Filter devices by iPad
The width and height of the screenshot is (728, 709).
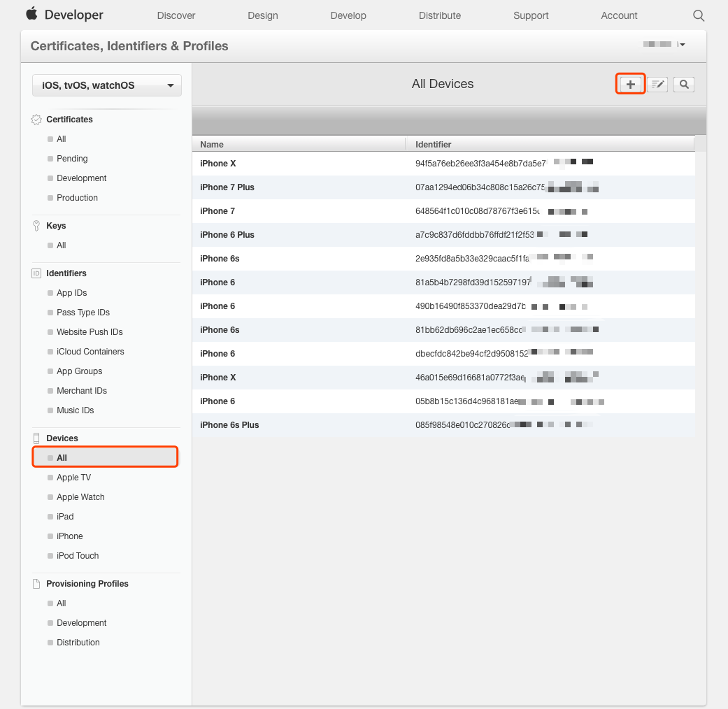65,516
